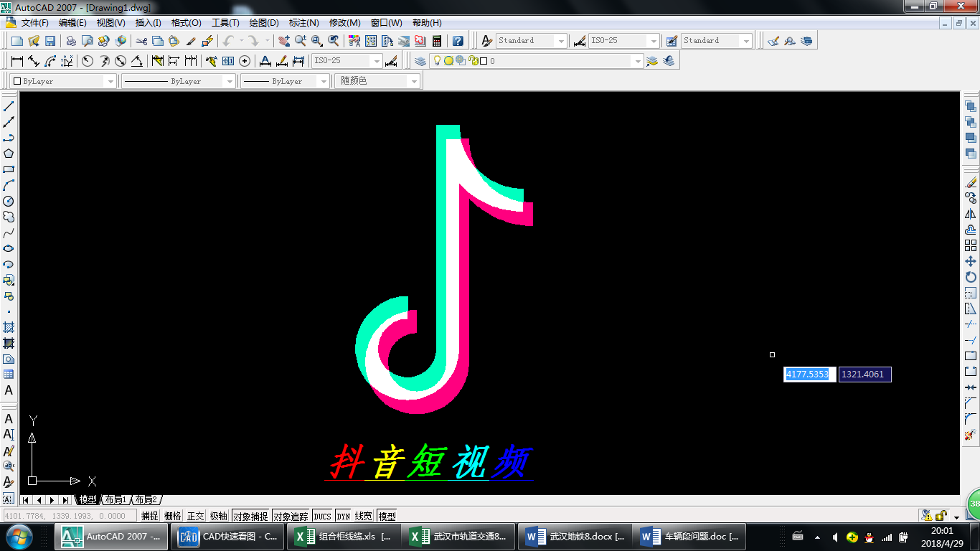Click the Center Mark dimension icon

(245, 61)
